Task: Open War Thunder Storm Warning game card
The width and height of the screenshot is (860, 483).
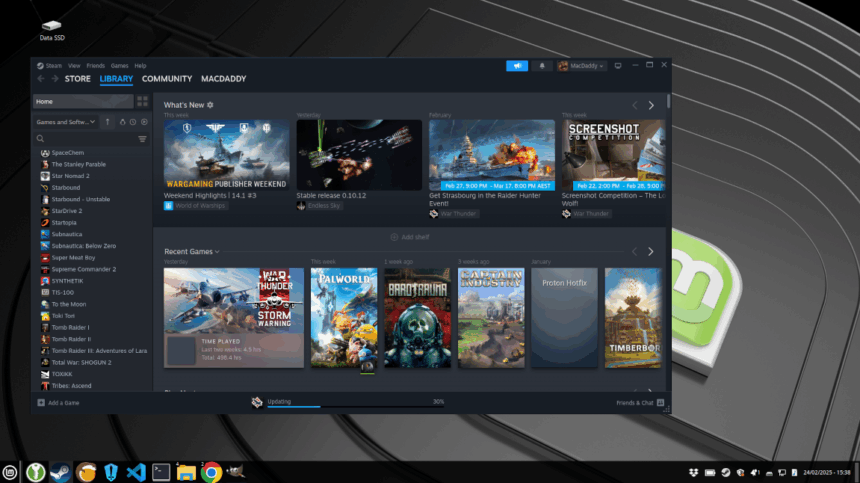Action: click(234, 318)
